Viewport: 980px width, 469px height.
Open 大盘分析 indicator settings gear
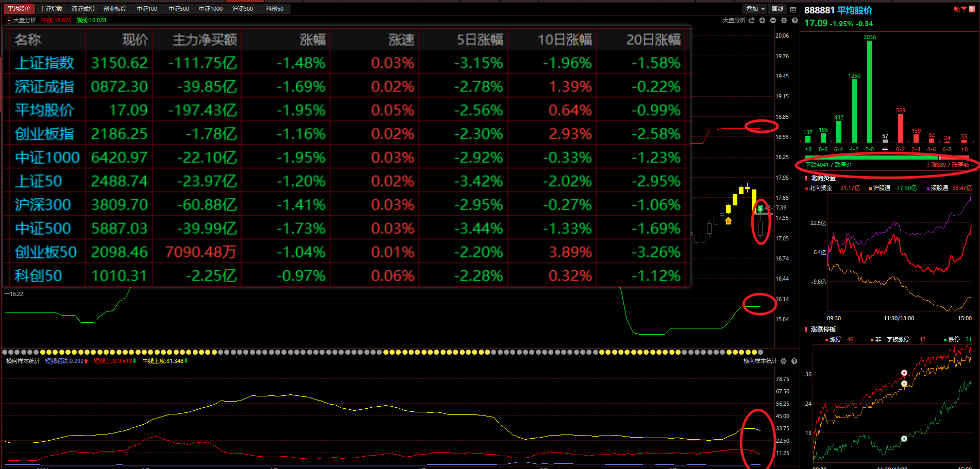tap(784, 20)
